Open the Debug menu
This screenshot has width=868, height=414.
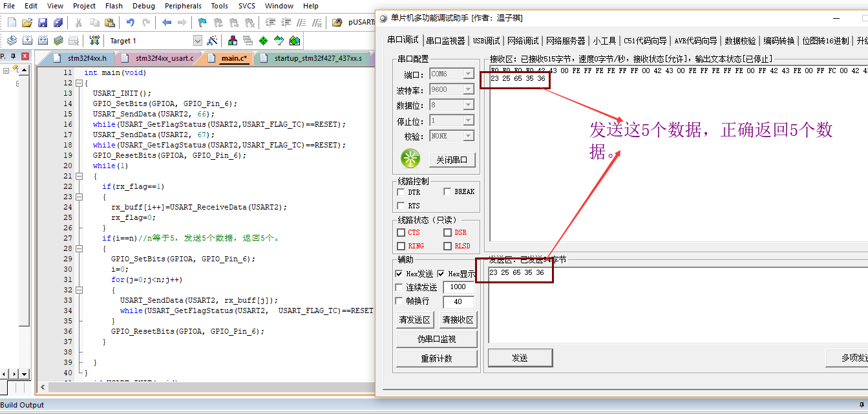[x=143, y=6]
